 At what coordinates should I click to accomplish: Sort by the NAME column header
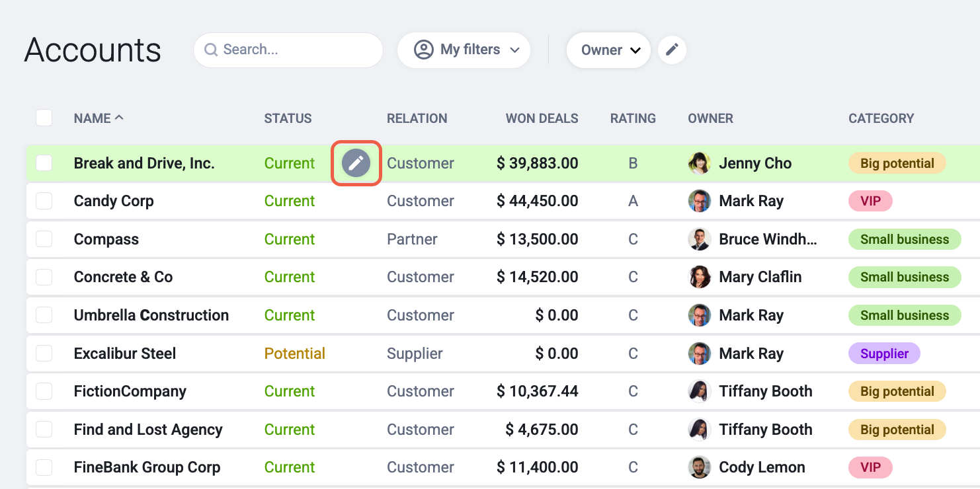point(99,118)
